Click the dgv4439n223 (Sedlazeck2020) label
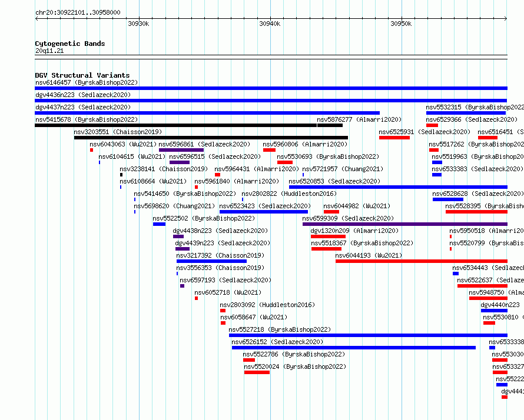Screen dimensions: 524x420 tap(223, 243)
